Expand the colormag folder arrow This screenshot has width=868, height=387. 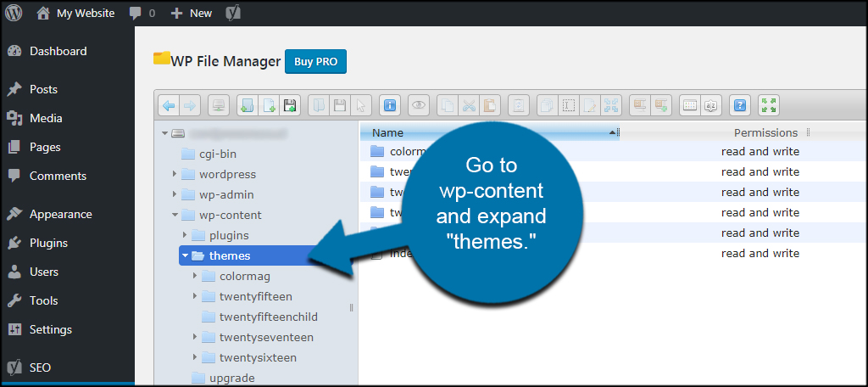(x=195, y=276)
